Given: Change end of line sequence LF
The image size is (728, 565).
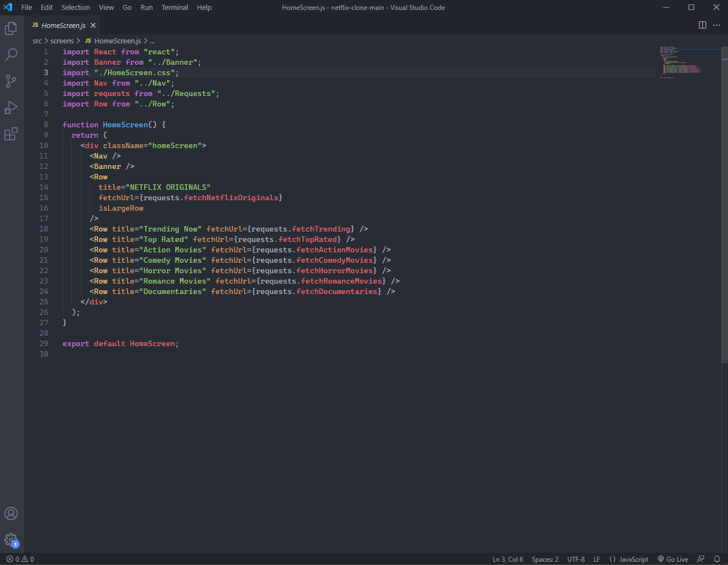Looking at the screenshot, I should coord(597,559).
